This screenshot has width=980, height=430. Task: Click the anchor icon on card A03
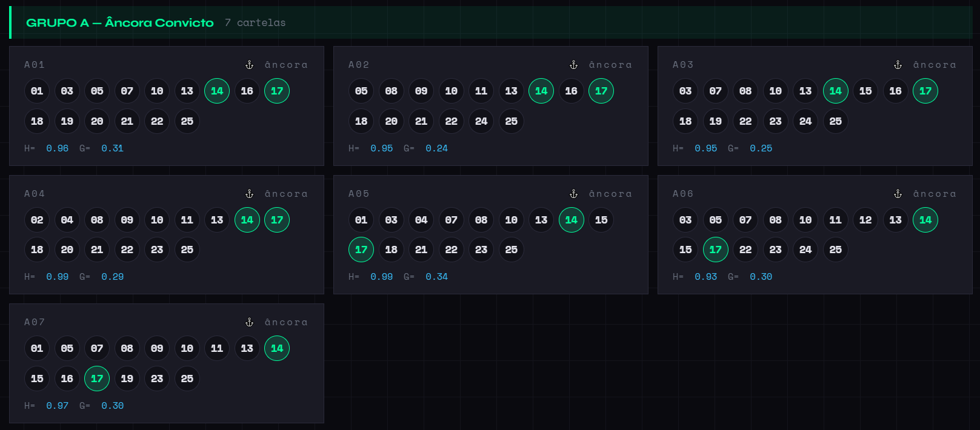point(898,65)
